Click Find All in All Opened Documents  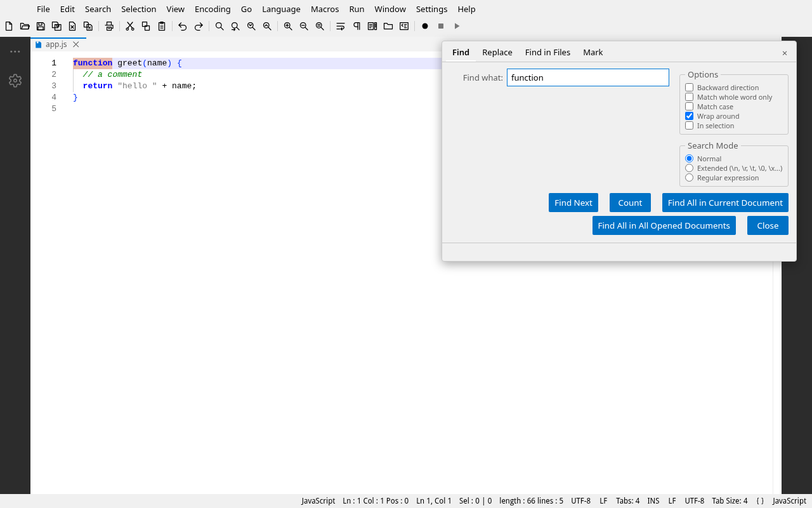coord(664,225)
